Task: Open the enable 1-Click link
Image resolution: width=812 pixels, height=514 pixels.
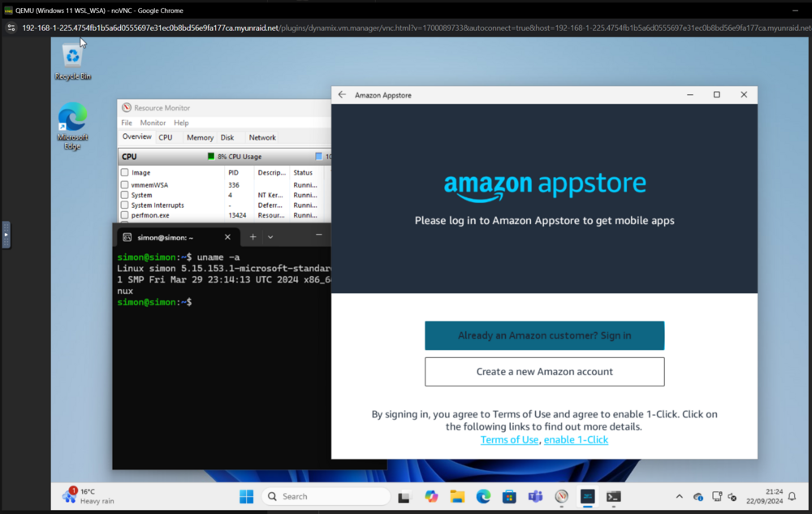Action: (x=576, y=439)
